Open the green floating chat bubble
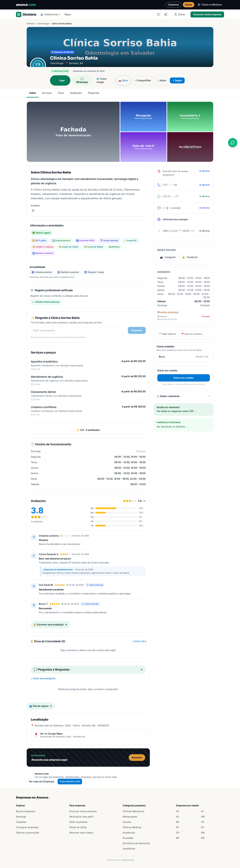Screen dimensions: 240x868 (233, 143)
